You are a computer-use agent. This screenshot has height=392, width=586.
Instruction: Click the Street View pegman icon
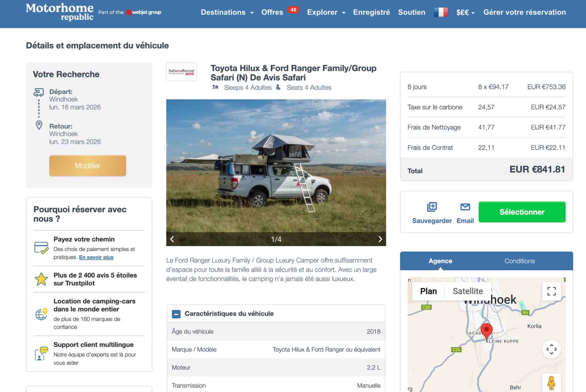(x=551, y=383)
